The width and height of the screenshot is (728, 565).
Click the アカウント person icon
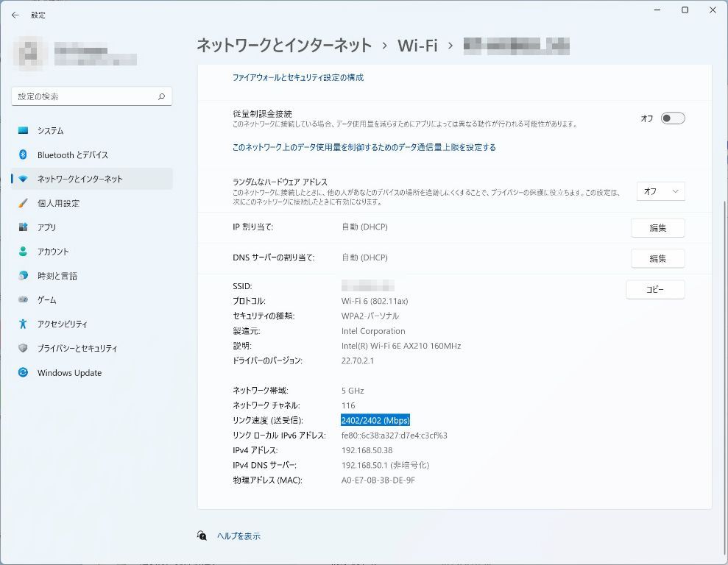[x=23, y=252]
